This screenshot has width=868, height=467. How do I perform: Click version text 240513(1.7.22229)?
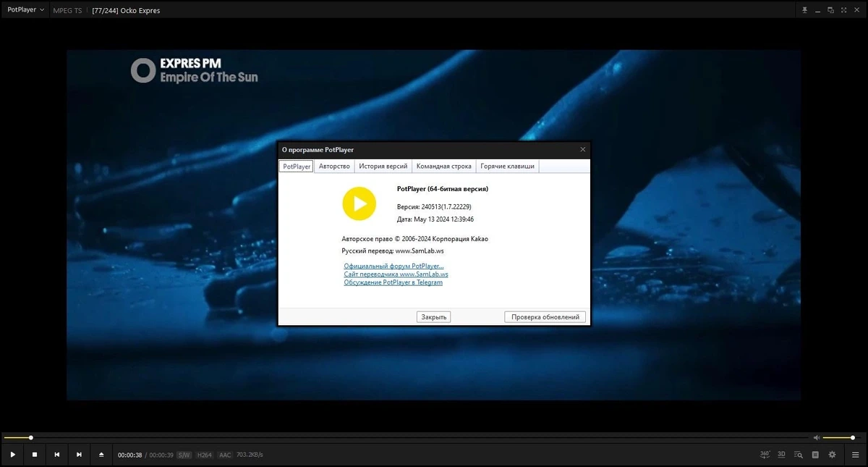446,207
